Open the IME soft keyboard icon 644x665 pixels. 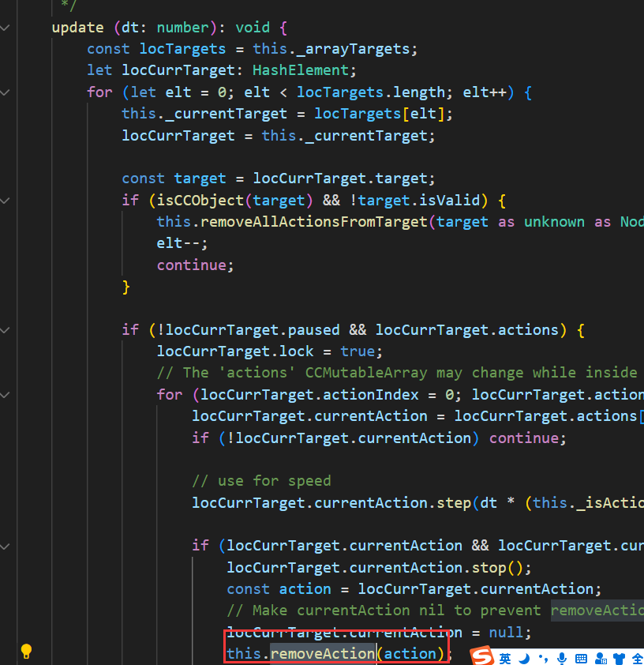(582, 659)
